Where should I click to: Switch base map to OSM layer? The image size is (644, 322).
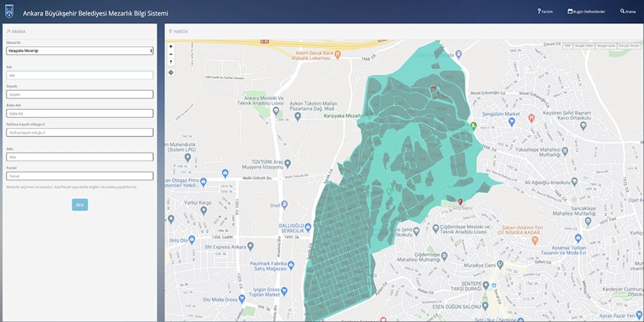pos(568,46)
